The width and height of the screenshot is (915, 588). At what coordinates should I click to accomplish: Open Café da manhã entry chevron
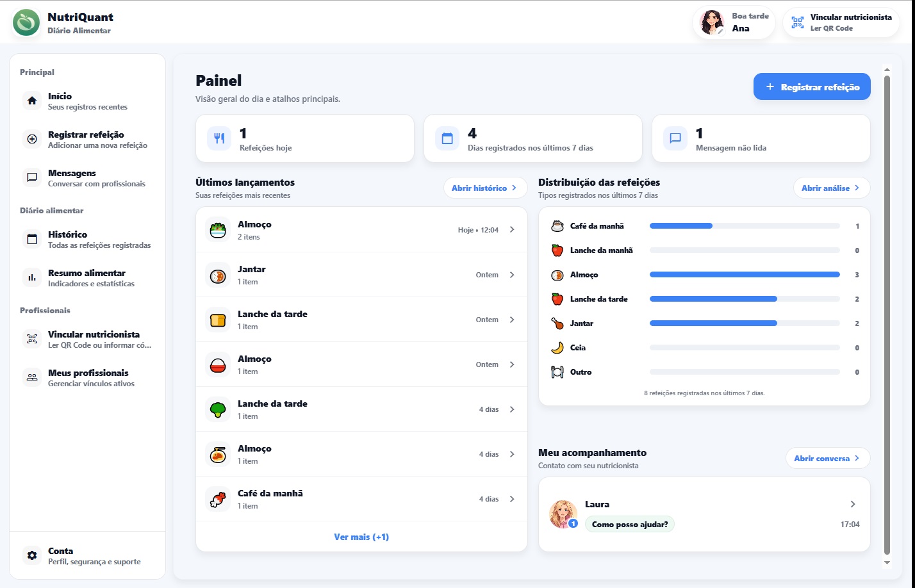click(512, 499)
